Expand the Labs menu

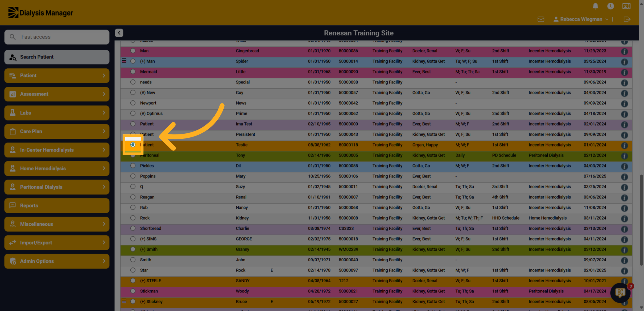pyautogui.click(x=57, y=113)
